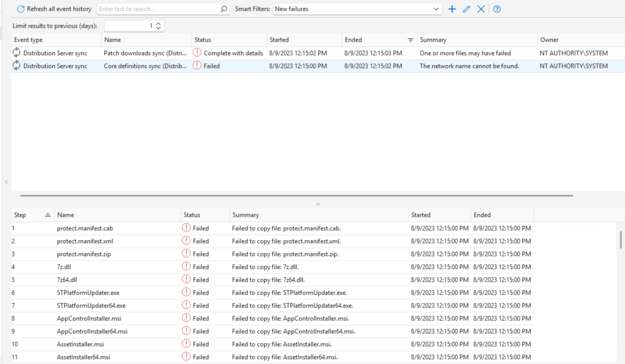Click the Summary column header

coord(433,40)
